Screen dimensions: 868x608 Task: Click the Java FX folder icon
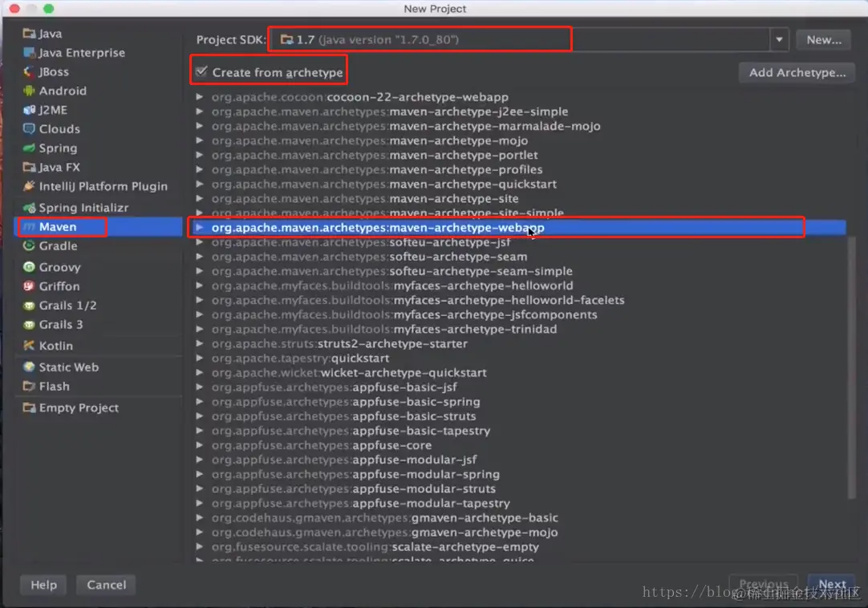pyautogui.click(x=29, y=167)
